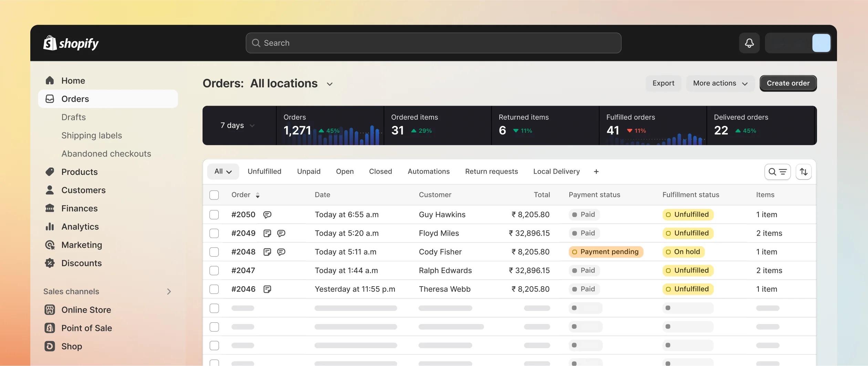
Task: Open the sort orders button
Action: [804, 172]
